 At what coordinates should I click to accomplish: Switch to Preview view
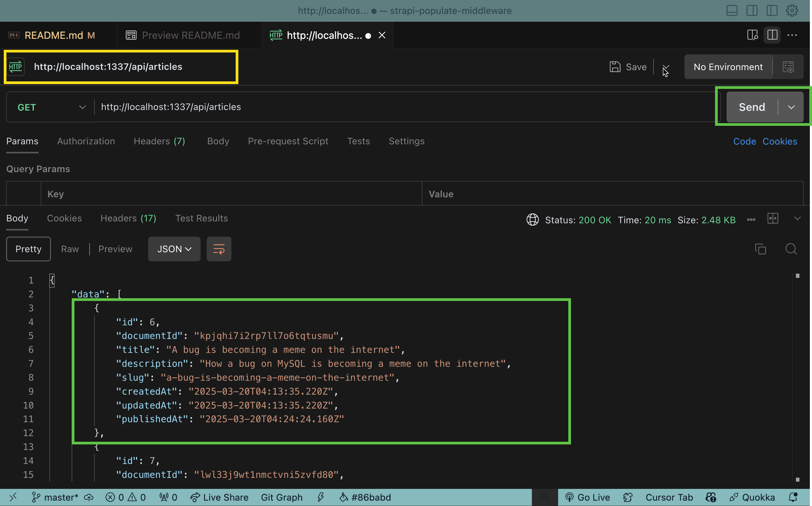tap(115, 249)
